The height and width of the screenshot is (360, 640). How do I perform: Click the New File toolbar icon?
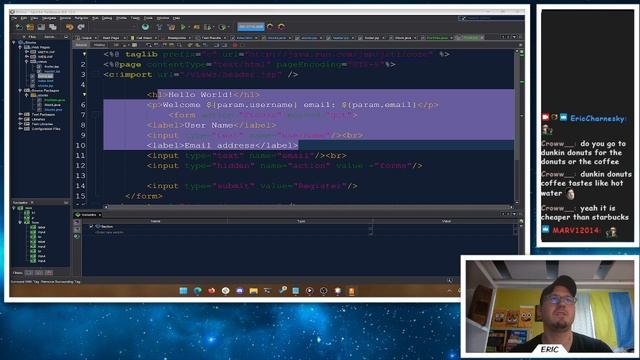point(19,27)
